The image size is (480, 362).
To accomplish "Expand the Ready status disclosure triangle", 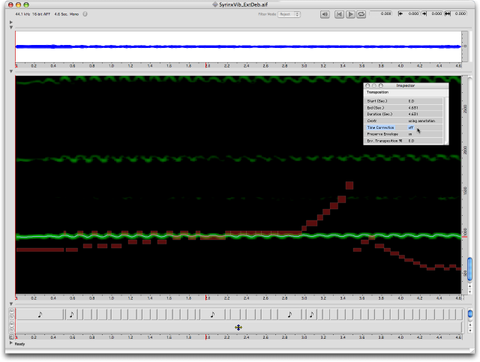I will 11,343.
